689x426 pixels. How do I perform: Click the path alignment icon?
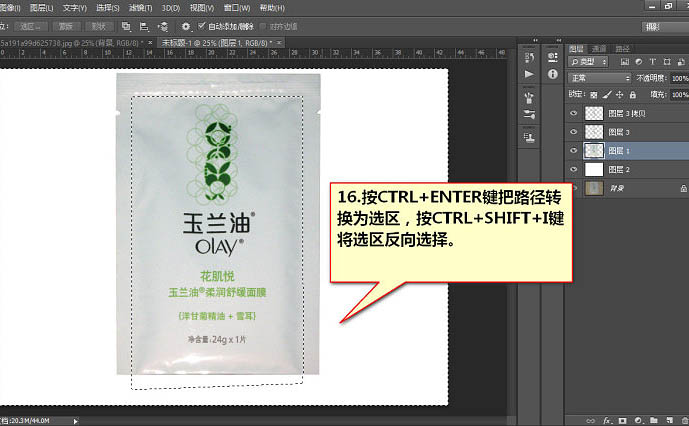[x=144, y=26]
